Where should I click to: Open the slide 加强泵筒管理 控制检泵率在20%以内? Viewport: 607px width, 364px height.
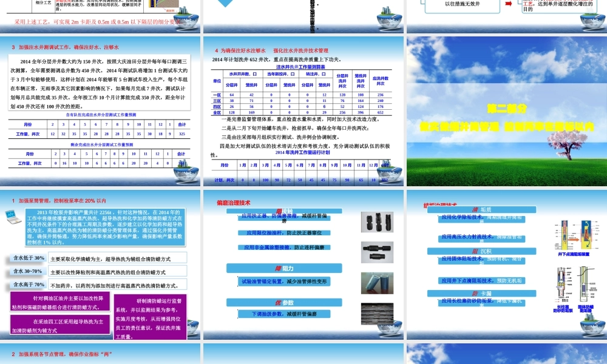(x=100, y=265)
